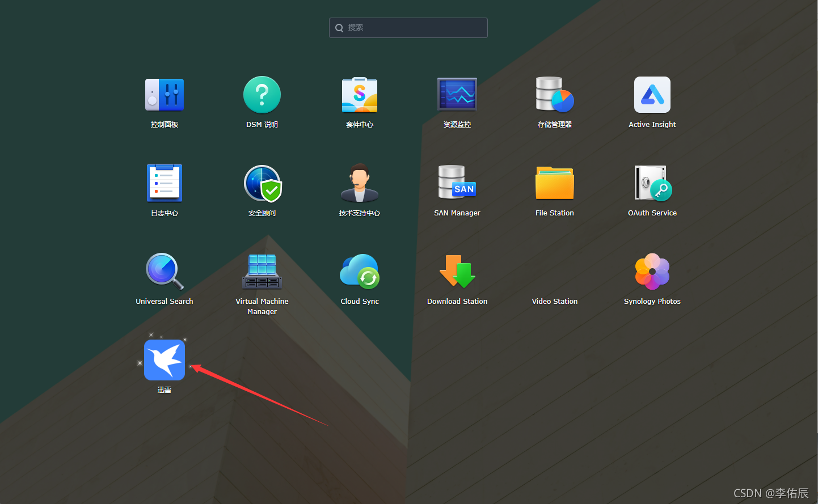This screenshot has height=504, width=818.
Task: Open Synology Photos
Action: (x=652, y=272)
